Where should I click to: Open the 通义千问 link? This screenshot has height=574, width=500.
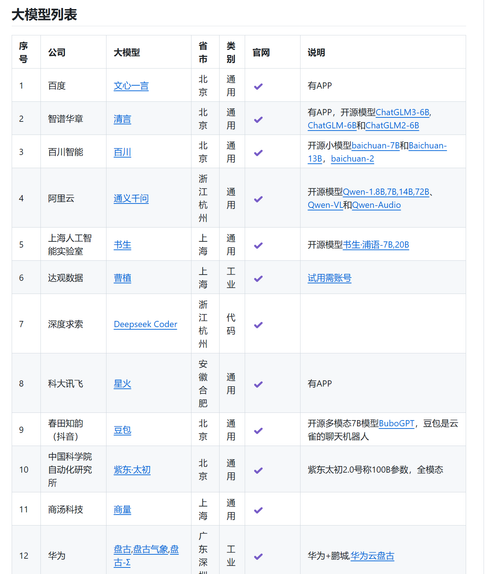(x=131, y=198)
